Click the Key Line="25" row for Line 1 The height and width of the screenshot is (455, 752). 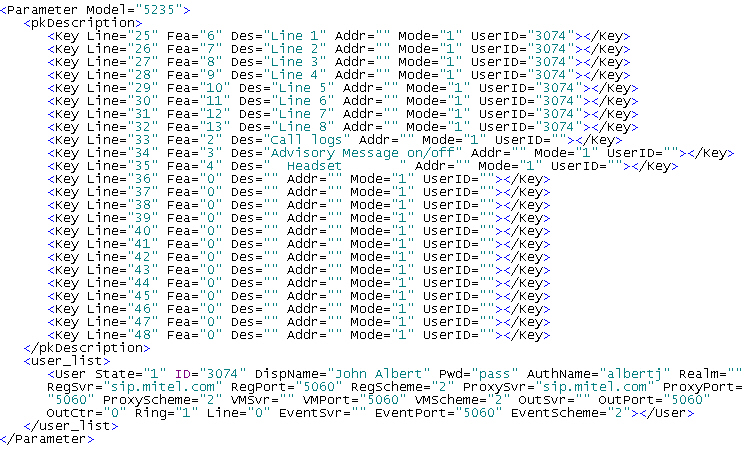point(339,36)
